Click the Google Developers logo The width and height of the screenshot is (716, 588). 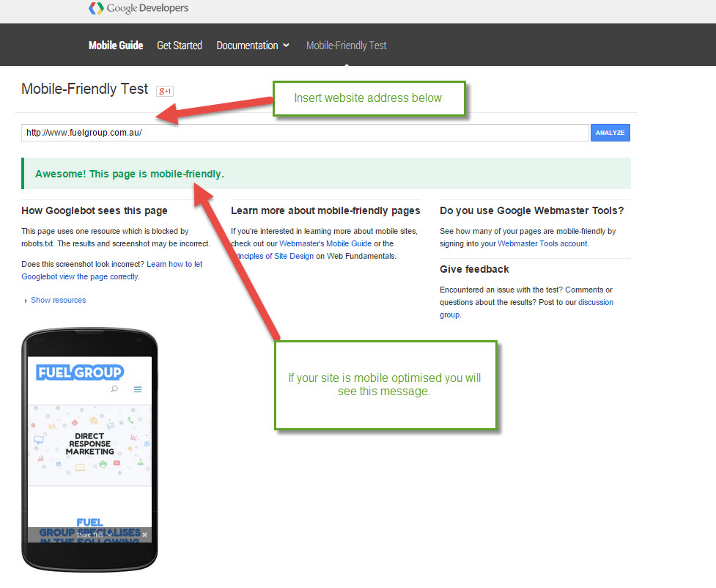[139, 8]
